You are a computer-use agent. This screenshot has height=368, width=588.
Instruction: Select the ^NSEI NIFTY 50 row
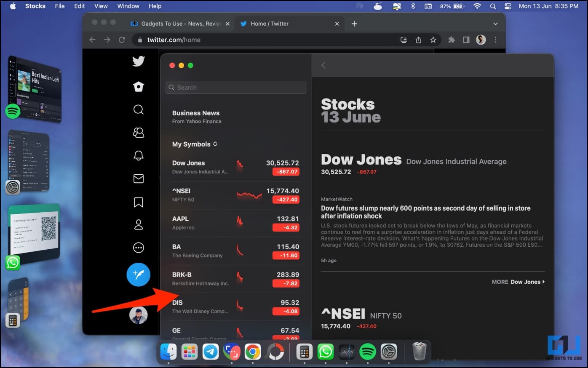point(236,195)
